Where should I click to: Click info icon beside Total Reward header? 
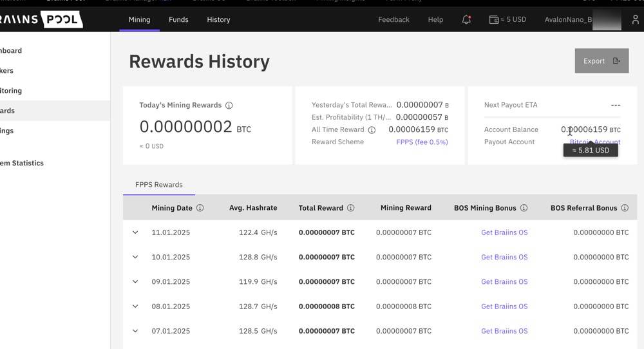[x=350, y=208]
